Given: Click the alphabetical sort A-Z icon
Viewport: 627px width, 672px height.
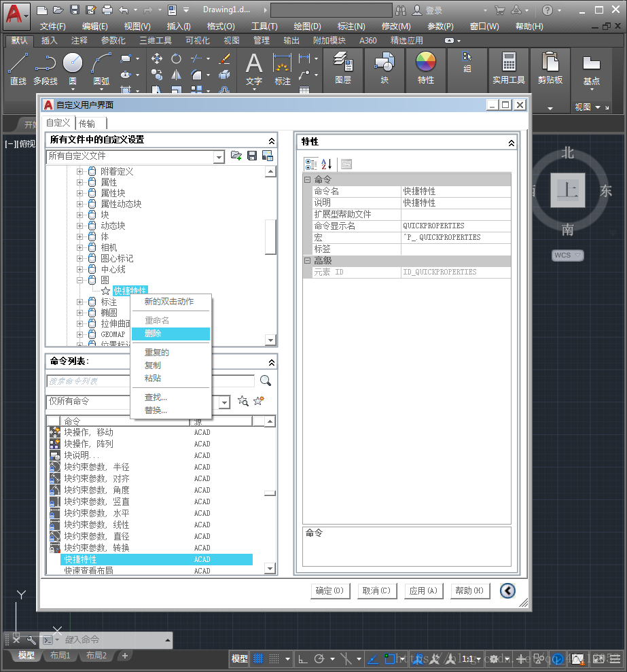Looking at the screenshot, I should pyautogui.click(x=327, y=164).
